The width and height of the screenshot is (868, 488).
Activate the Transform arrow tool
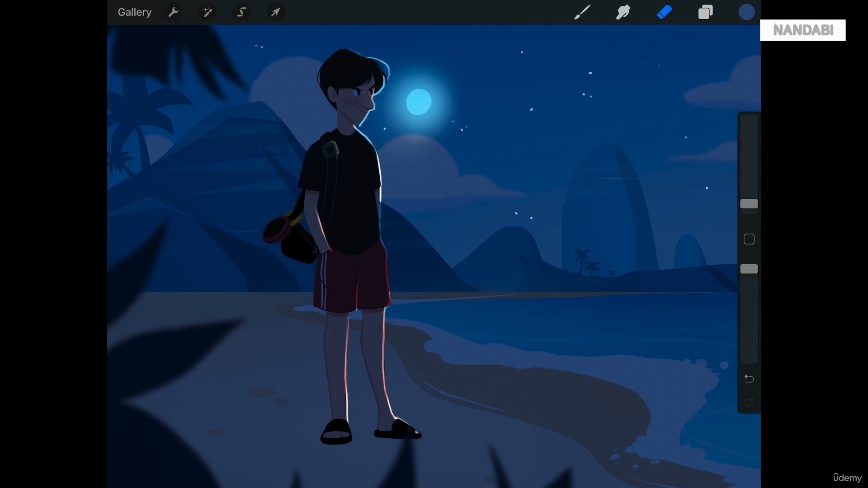(x=276, y=12)
